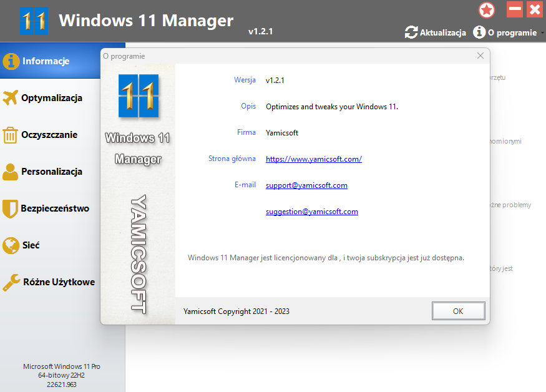
Task: Click the license text about subskrypcja
Action: coord(326,258)
